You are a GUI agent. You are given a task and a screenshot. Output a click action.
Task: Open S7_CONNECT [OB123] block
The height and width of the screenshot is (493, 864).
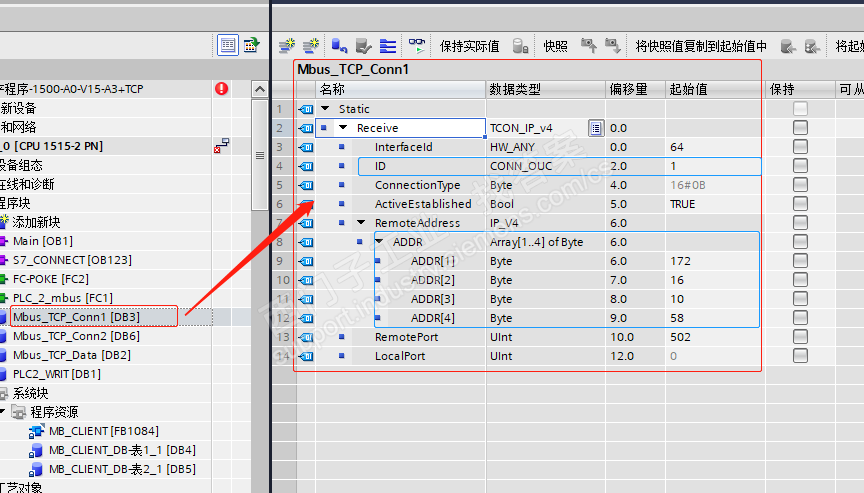(72, 260)
